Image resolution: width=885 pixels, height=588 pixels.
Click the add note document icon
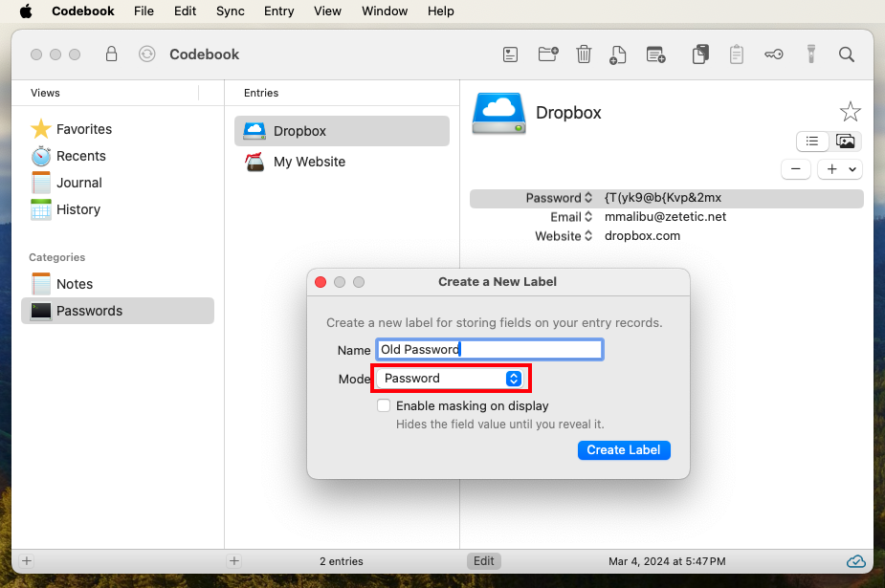pyautogui.click(x=618, y=54)
